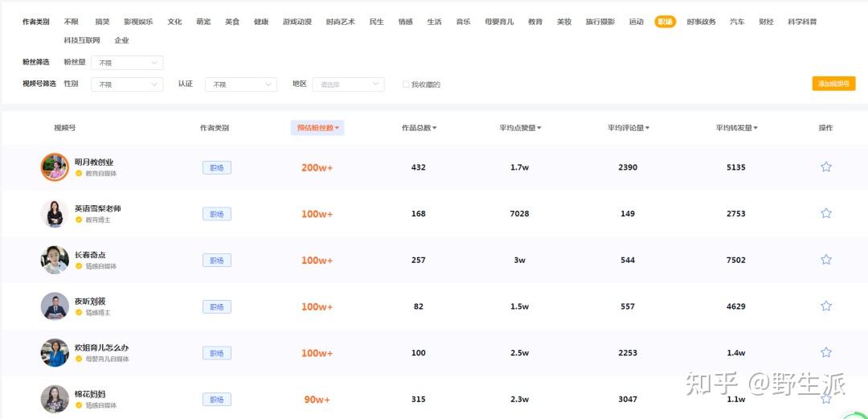Open the 长春奇点 avatar

tap(55, 260)
